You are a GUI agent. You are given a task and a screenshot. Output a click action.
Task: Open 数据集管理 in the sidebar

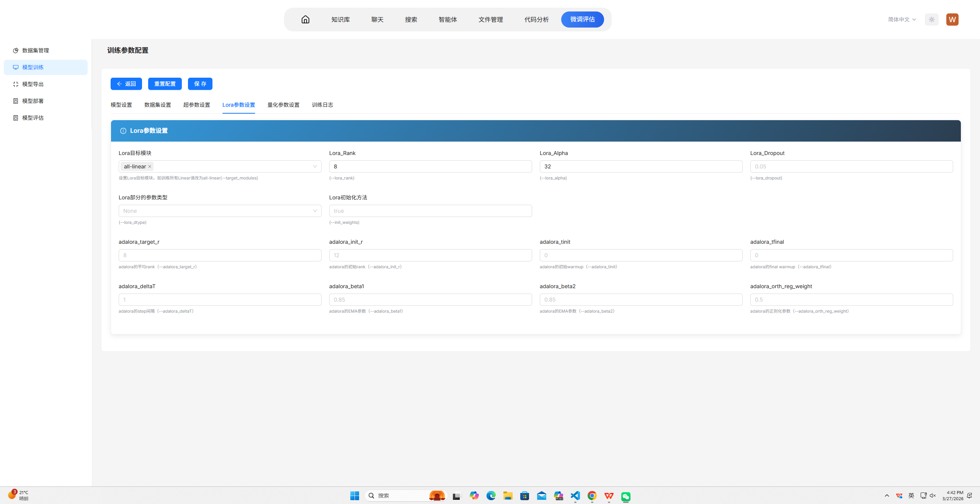35,51
